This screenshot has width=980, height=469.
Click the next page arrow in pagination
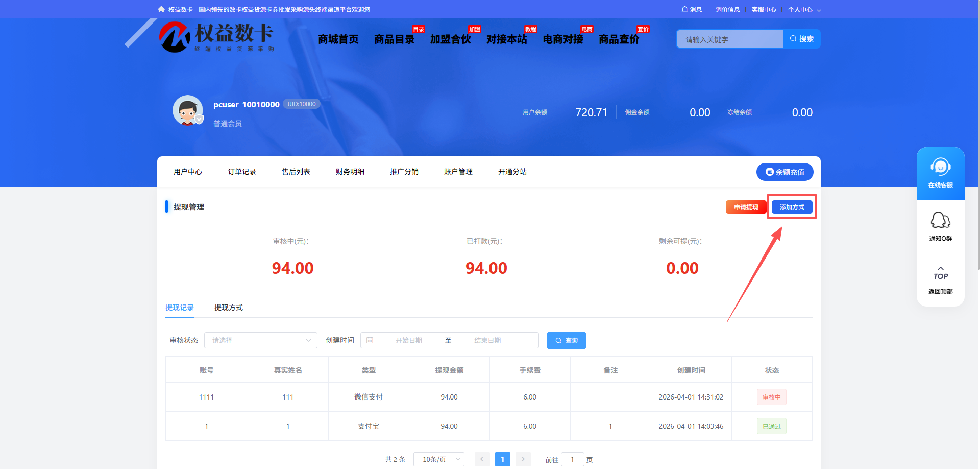pos(523,459)
